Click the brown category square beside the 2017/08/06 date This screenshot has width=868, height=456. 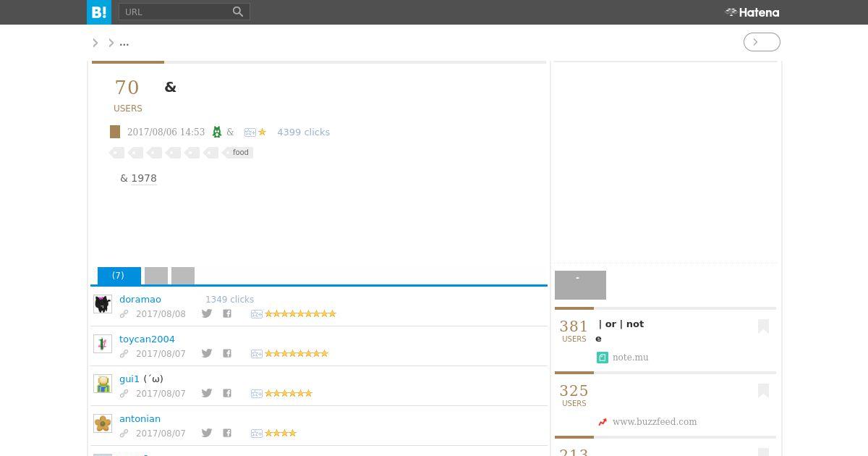pyautogui.click(x=115, y=132)
